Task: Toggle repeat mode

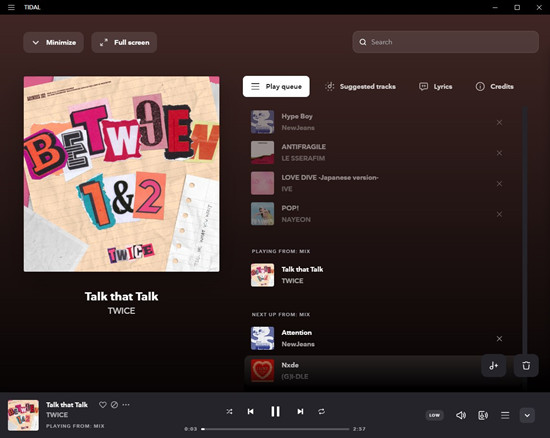Action: coord(321,411)
